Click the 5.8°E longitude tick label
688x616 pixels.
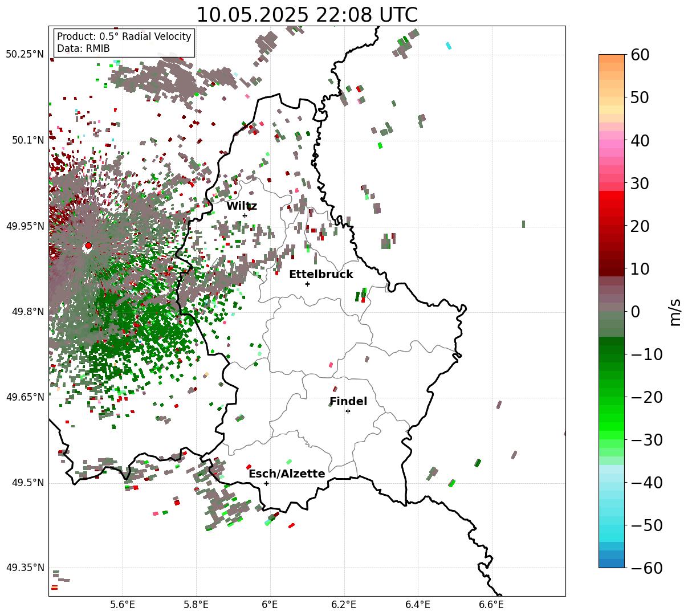(x=197, y=604)
